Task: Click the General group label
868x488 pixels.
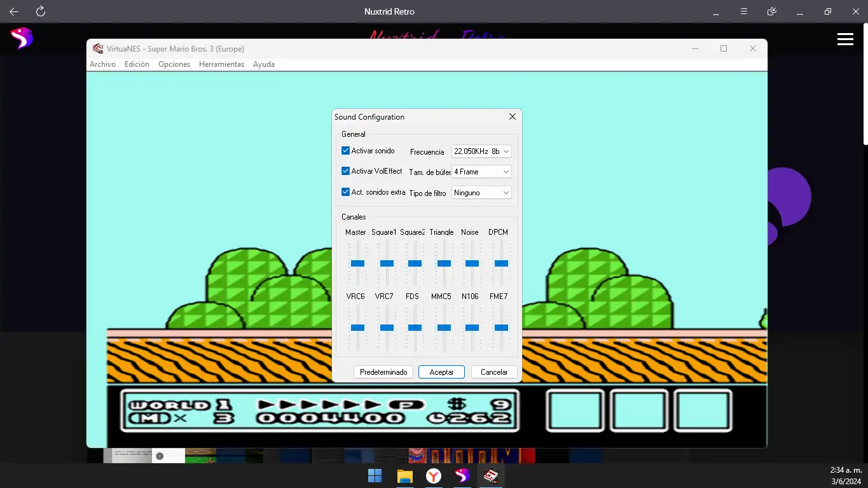Action: tap(354, 134)
